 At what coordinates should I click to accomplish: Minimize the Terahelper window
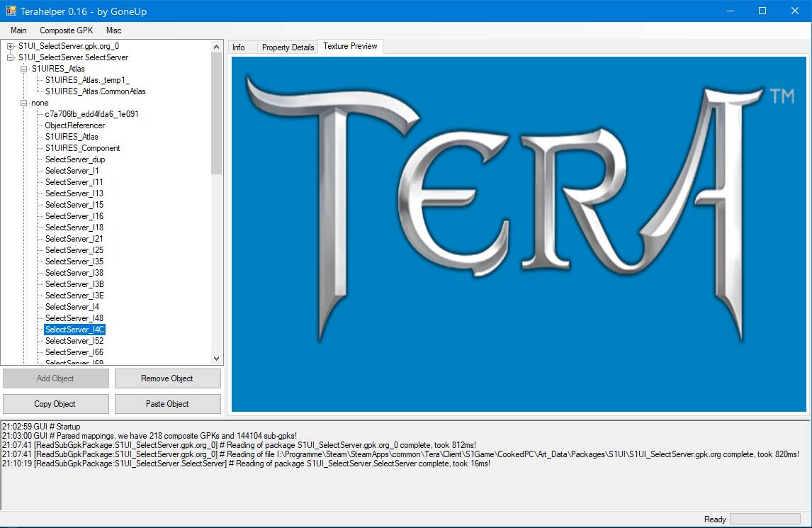[731, 11]
